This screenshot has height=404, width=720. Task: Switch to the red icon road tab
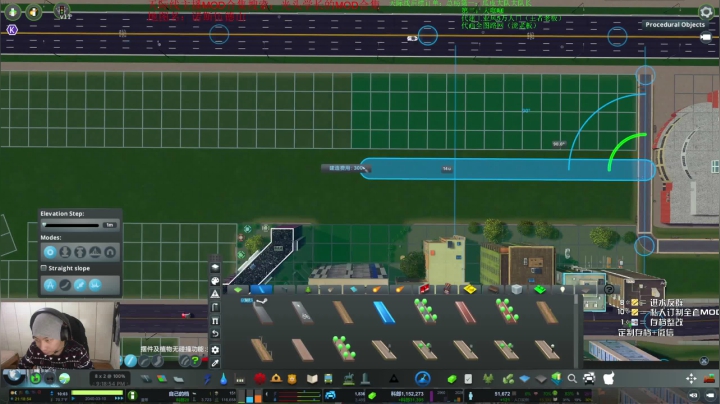[x=424, y=290]
